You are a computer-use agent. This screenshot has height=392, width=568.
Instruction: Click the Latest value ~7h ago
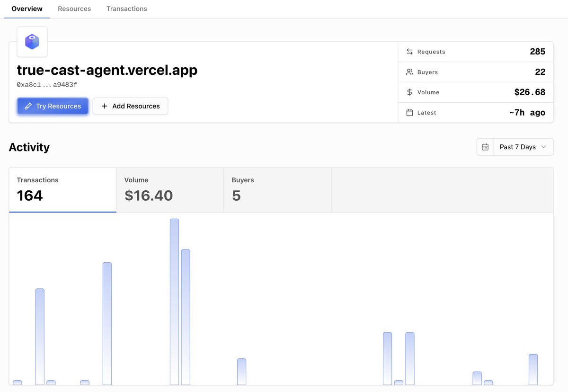[527, 113]
